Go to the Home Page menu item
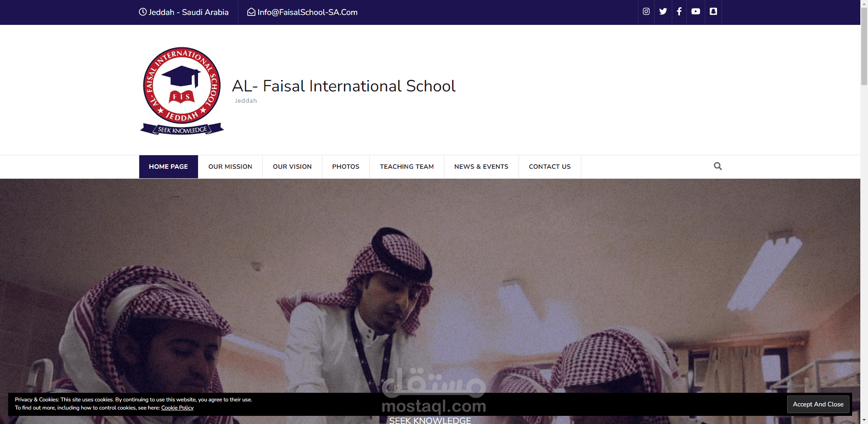868x424 pixels. 169,167
